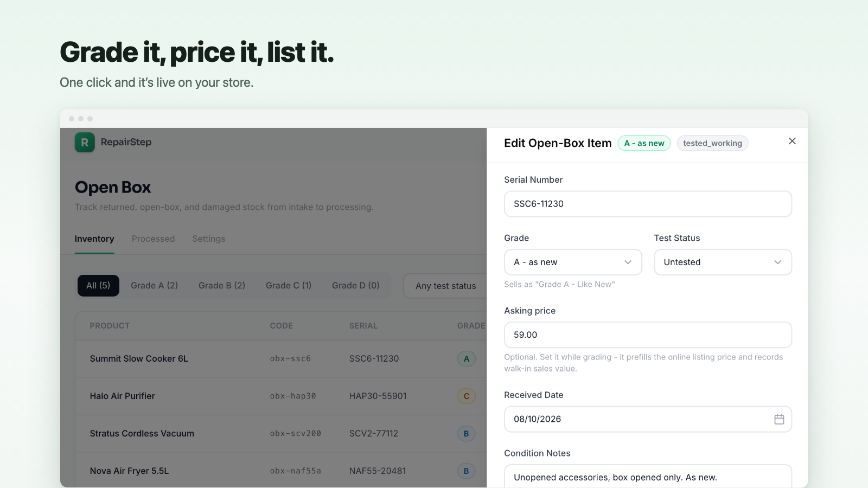Click code obx-naf55a in the table
868x488 pixels.
tap(296, 471)
